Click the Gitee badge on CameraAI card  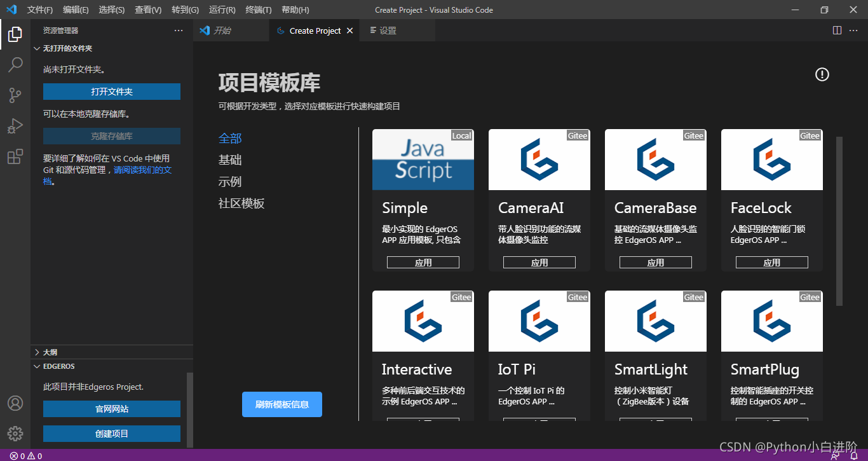tap(578, 135)
